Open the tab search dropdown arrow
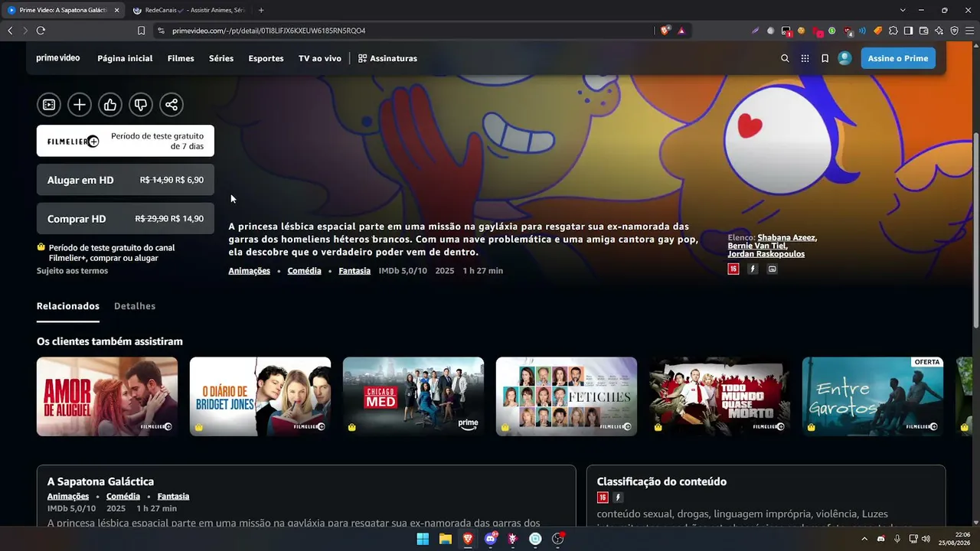The height and width of the screenshot is (551, 980). 903,10
